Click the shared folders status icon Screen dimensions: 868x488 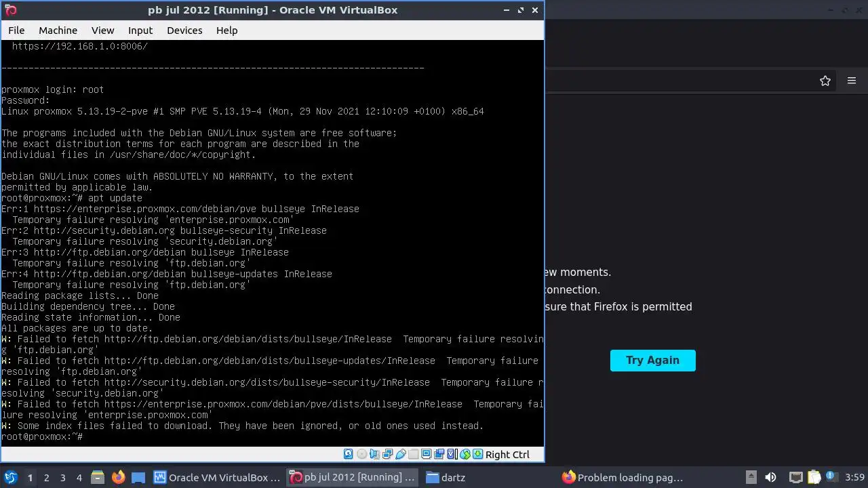[x=413, y=454]
